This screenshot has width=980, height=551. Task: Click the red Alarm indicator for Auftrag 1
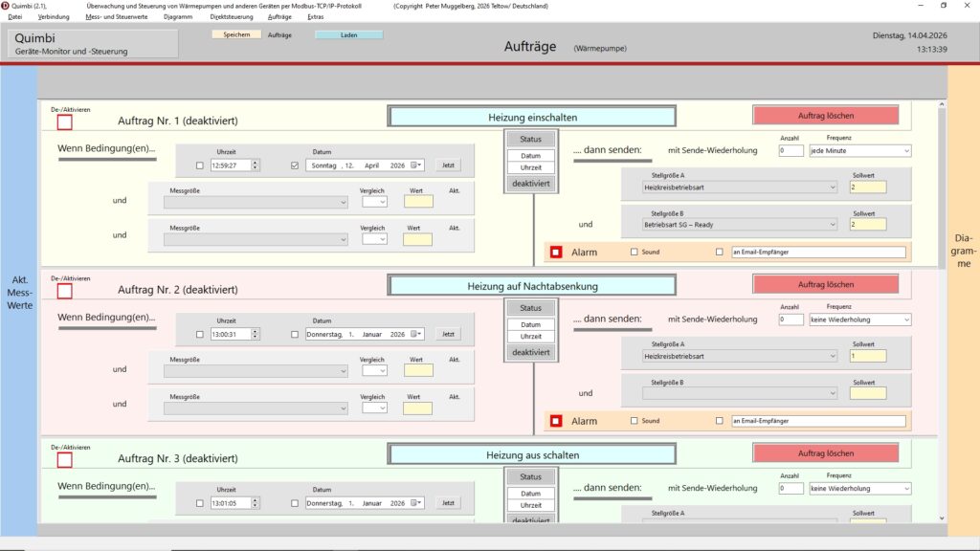coord(556,253)
